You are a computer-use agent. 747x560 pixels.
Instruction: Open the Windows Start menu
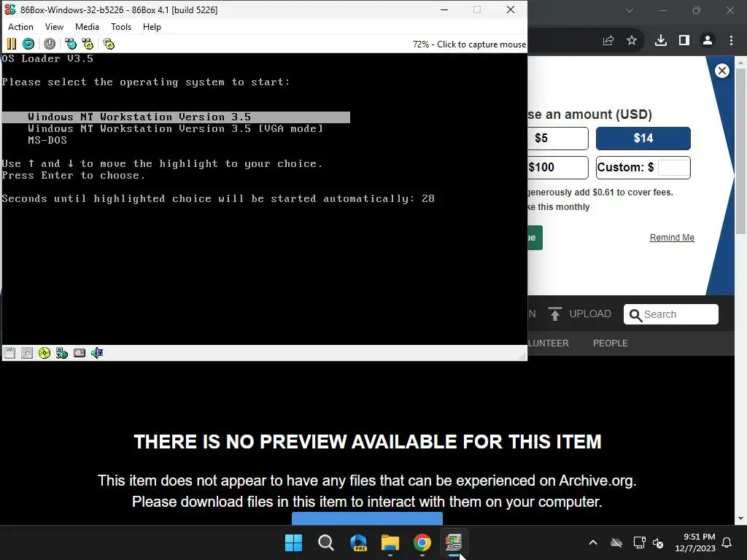click(293, 542)
